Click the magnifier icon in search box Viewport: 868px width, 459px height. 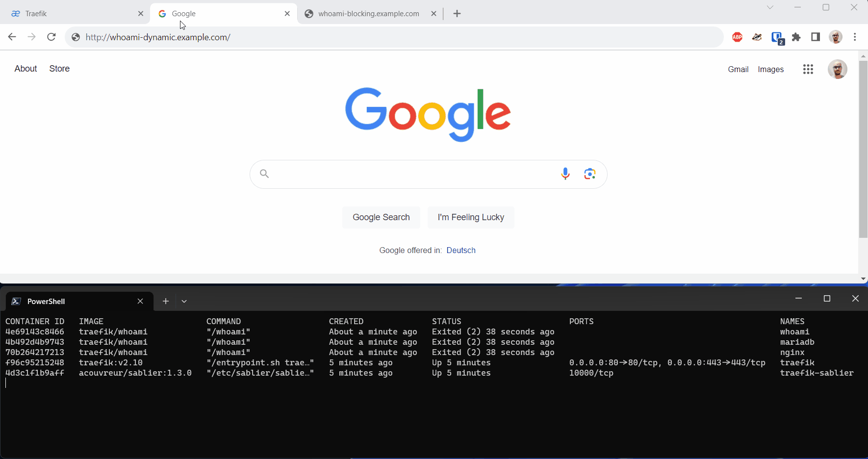click(x=264, y=174)
